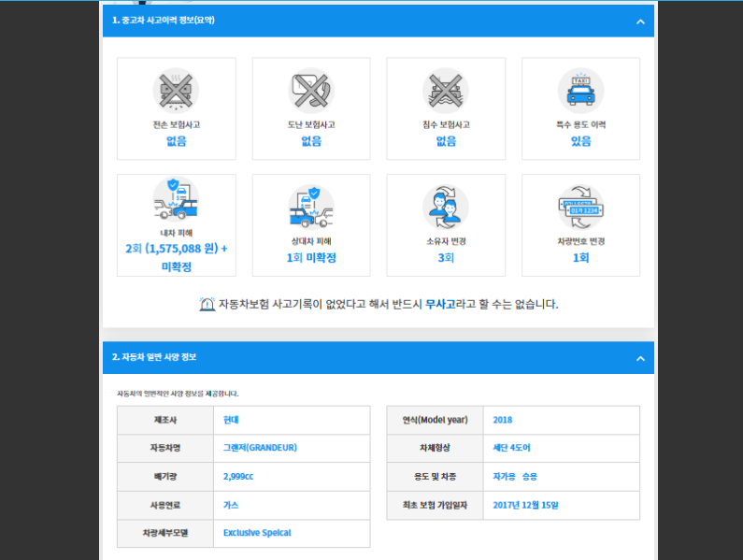Click body type value 세단 4도어
This screenshot has width=743, height=560.
512,448
